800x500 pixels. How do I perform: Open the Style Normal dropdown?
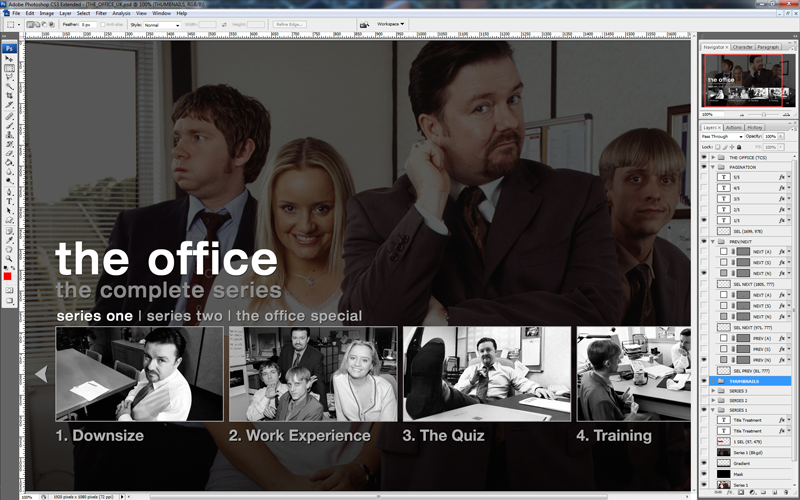coord(162,24)
